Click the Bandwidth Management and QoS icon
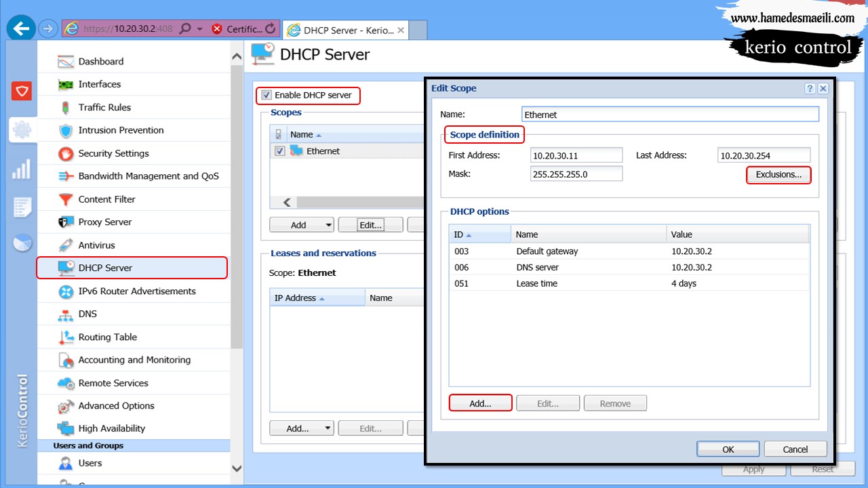This screenshot has height=488, width=868. coord(66,176)
